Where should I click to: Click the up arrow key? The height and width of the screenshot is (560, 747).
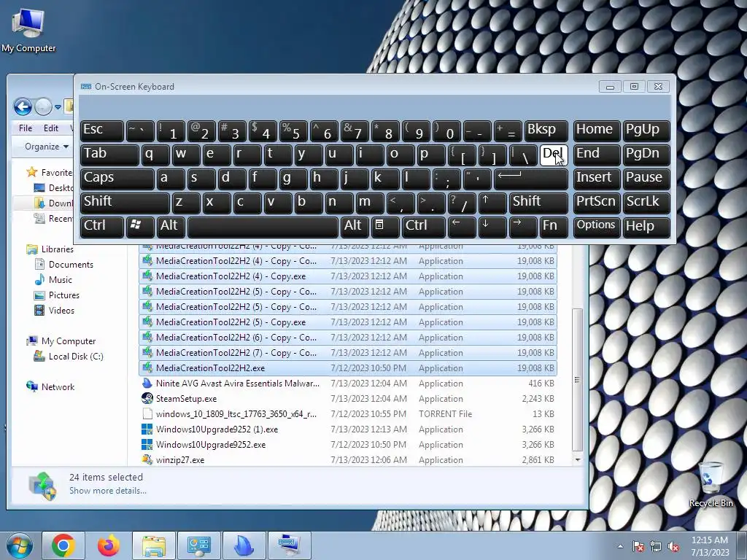(492, 203)
